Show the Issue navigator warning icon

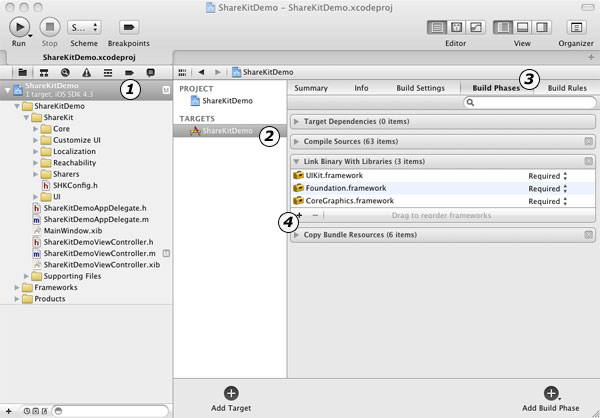(87, 72)
